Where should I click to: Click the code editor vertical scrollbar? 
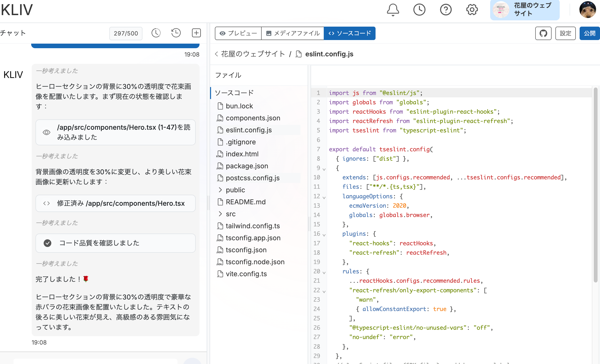(596, 185)
